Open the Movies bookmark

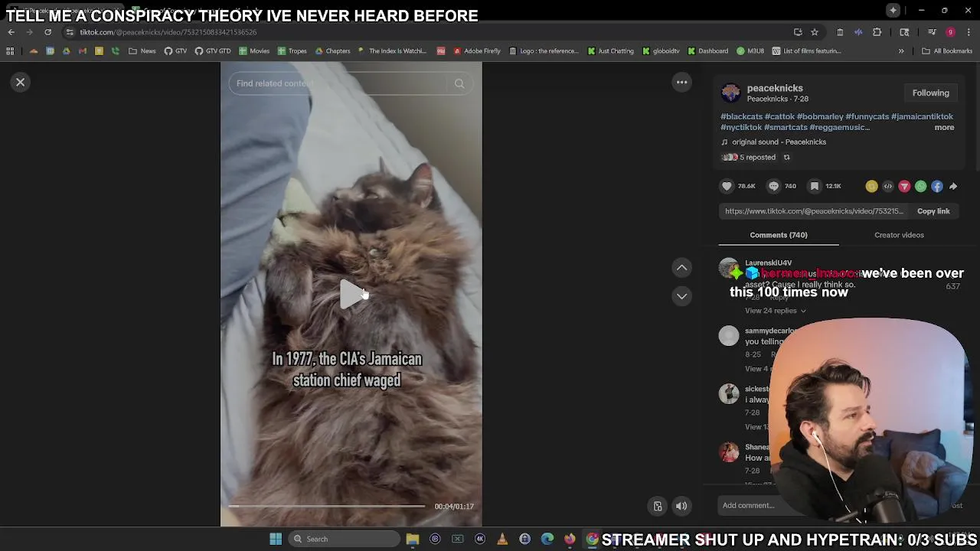254,51
